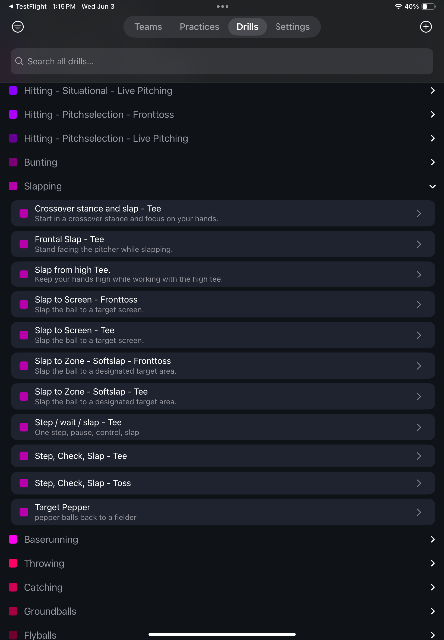444x640 pixels.
Task: Tap the three-dot multitasking indicator
Action: [x=222, y=7]
